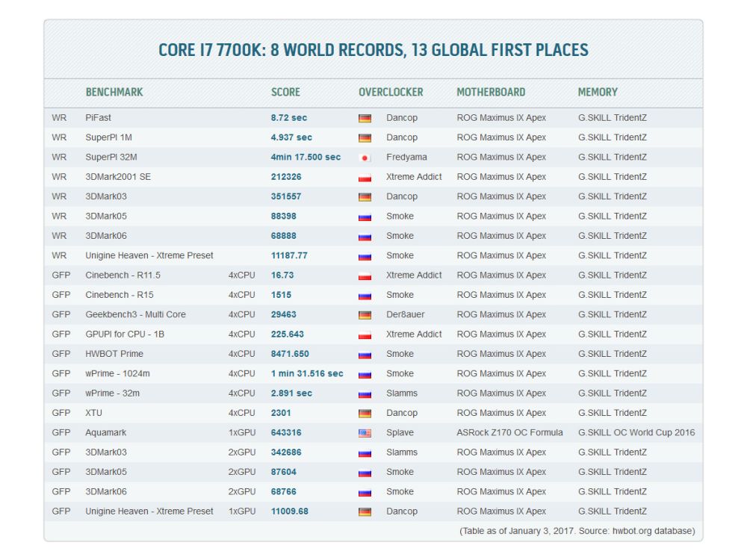The width and height of the screenshot is (747, 560).
Task: Click the OVERCLOCKER column header
Action: (391, 92)
